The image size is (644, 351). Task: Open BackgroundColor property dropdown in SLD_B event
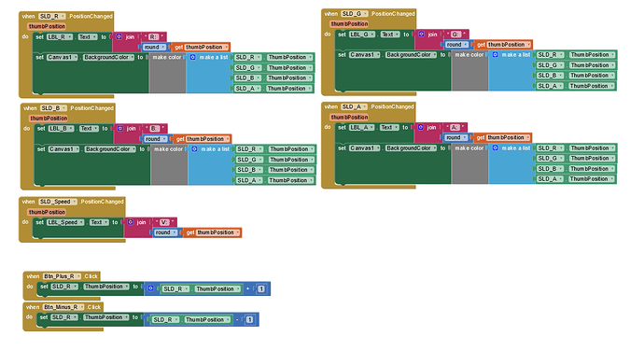(x=110, y=149)
